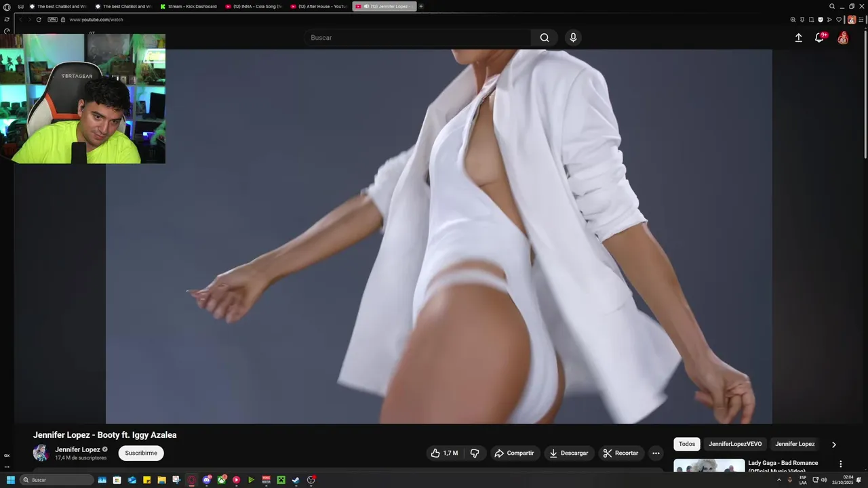Open more actions three-dot menu

[x=656, y=453]
